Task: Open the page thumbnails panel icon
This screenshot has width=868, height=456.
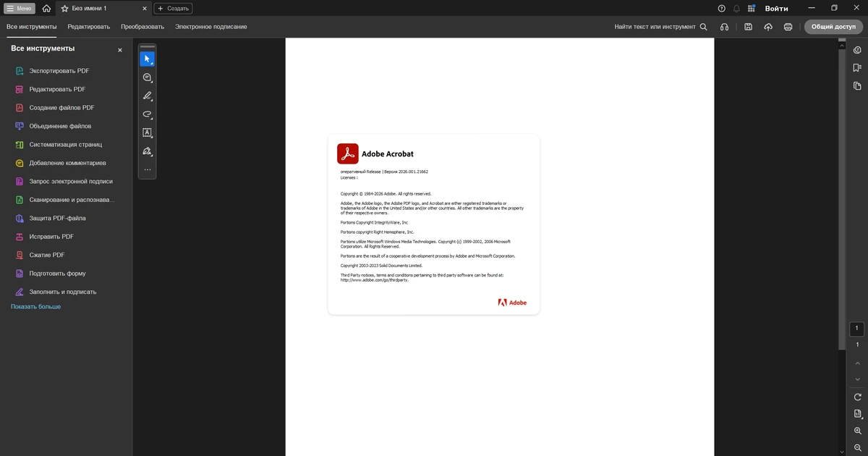Action: 857,86
